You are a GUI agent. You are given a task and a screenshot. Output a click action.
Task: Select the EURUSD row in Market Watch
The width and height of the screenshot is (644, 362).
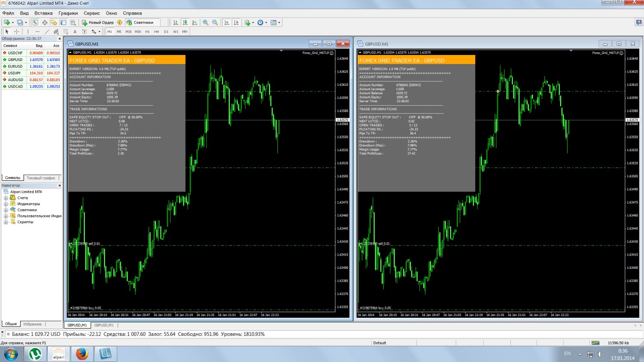click(x=31, y=67)
